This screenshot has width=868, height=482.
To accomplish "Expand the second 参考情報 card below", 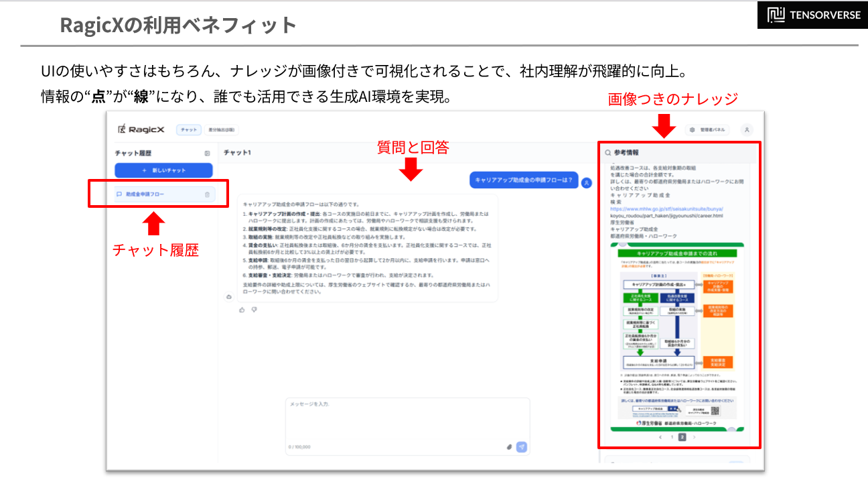I will click(677, 462).
